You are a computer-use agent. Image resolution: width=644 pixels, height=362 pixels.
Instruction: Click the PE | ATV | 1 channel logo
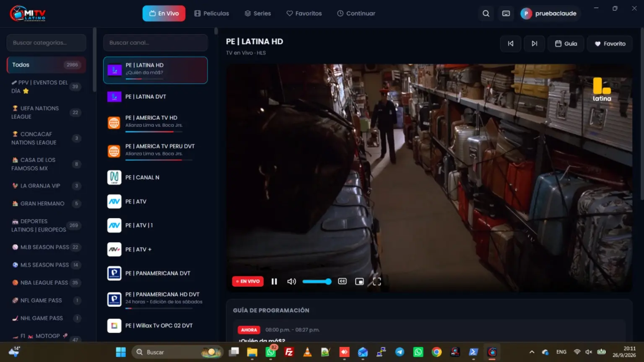coord(114,225)
